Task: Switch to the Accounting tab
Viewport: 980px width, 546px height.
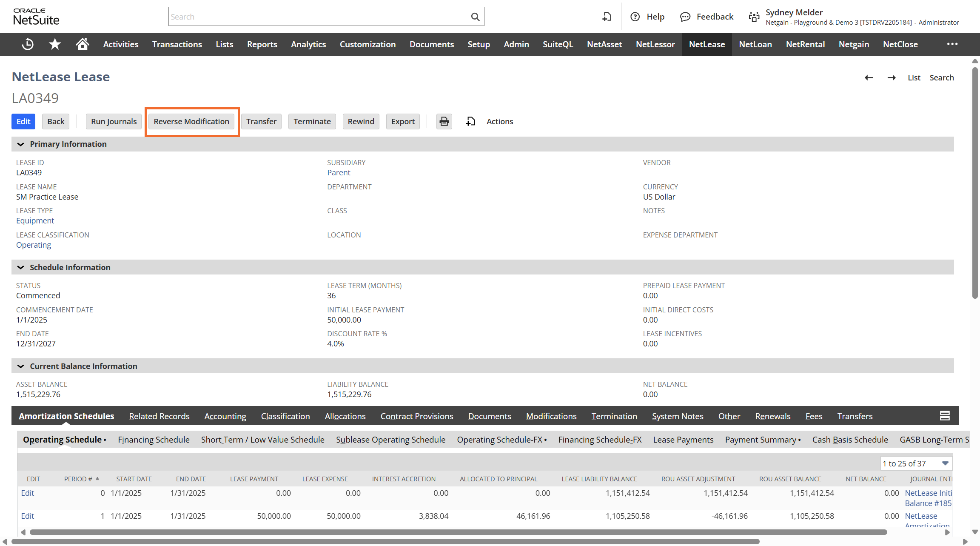Action: [225, 416]
